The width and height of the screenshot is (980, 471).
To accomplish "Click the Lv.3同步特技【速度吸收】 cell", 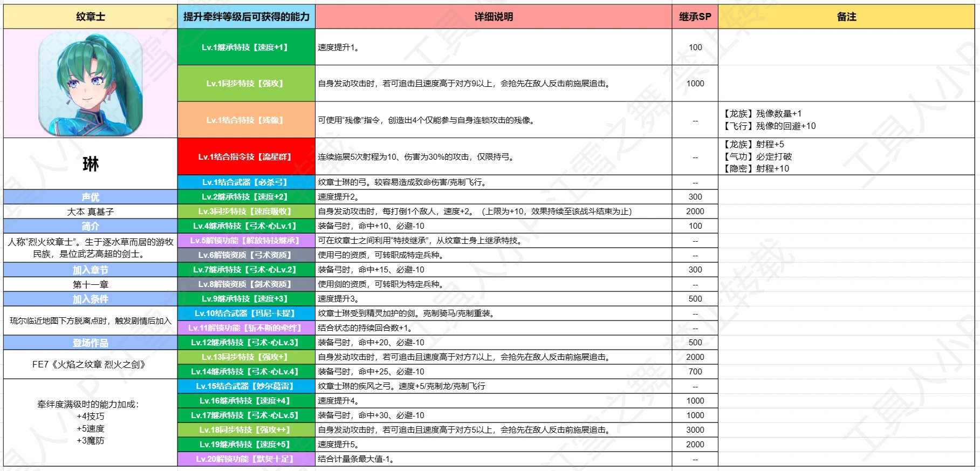I will pyautogui.click(x=246, y=211).
